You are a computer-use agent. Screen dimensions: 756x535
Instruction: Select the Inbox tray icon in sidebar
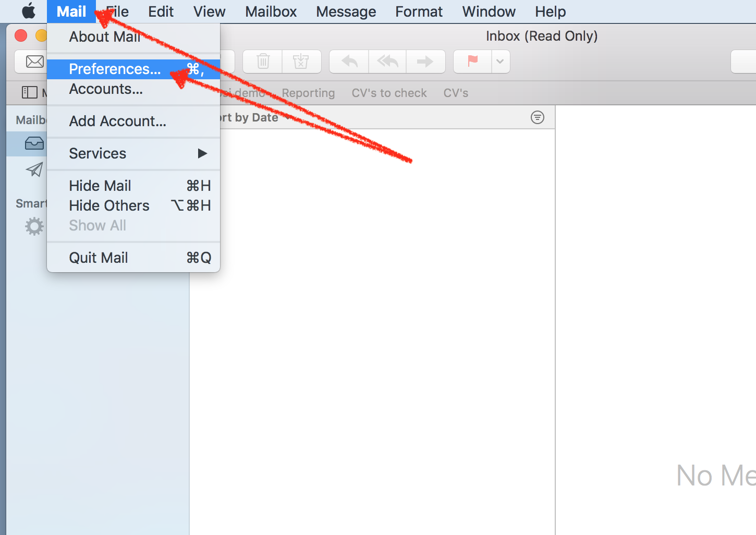click(34, 143)
